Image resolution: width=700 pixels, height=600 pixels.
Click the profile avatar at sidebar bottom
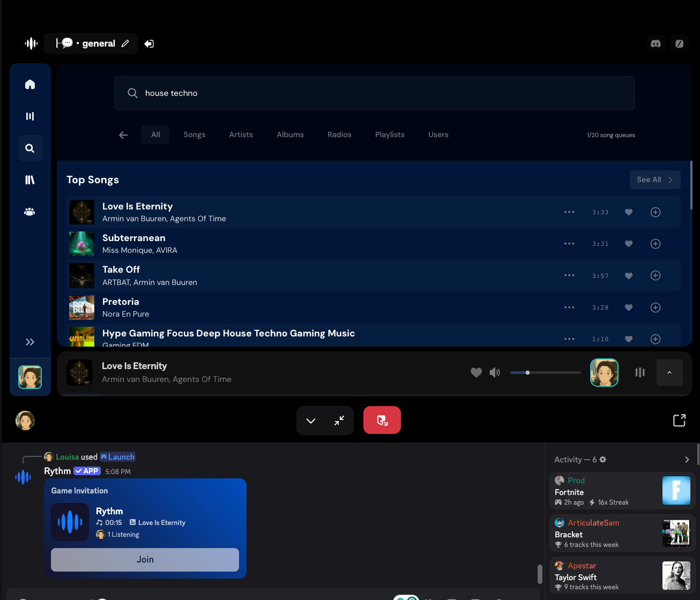point(30,377)
